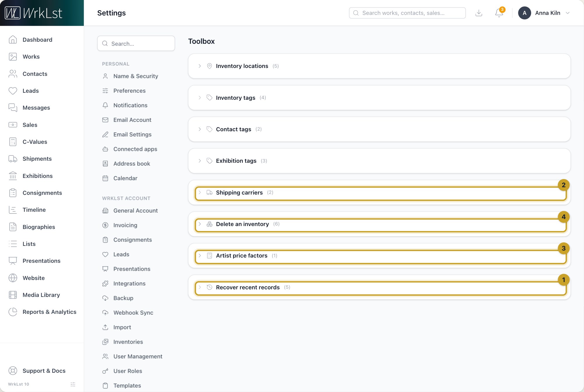The image size is (584, 392).
Task: Open Address book settings
Action: [x=132, y=164]
